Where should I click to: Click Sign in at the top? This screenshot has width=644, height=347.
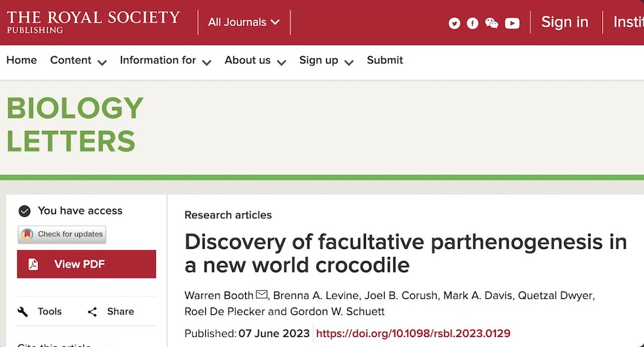tap(565, 22)
